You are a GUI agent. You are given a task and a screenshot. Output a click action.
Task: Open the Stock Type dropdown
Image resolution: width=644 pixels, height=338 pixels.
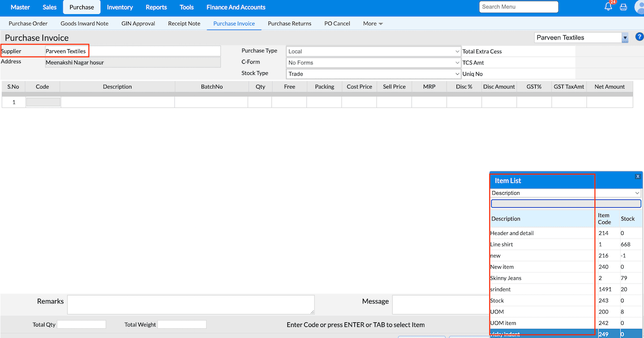[x=373, y=74]
